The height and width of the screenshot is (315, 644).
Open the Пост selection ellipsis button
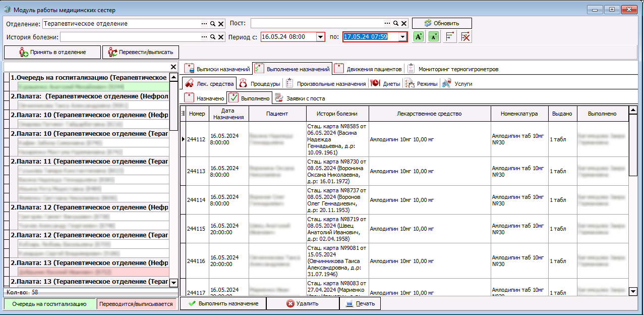point(388,24)
